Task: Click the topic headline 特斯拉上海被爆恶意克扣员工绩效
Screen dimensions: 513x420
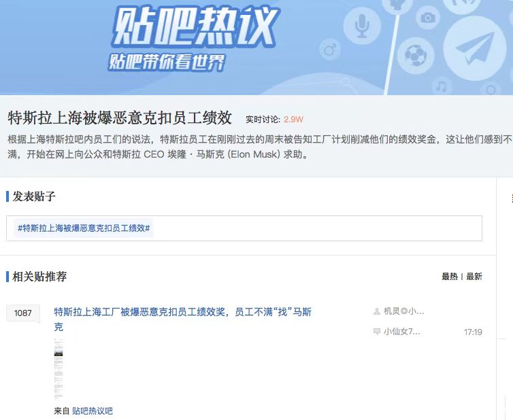Action: (120, 118)
